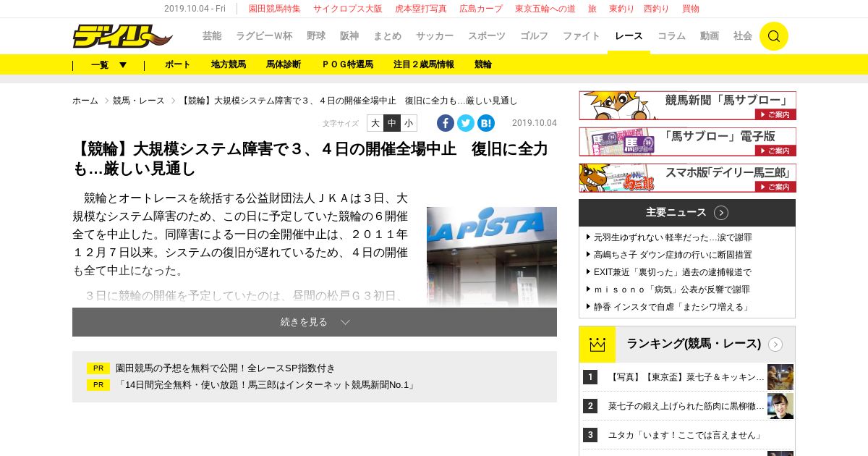Set font size to 小 (small)
Screen dimensions: 868x456
(409, 123)
